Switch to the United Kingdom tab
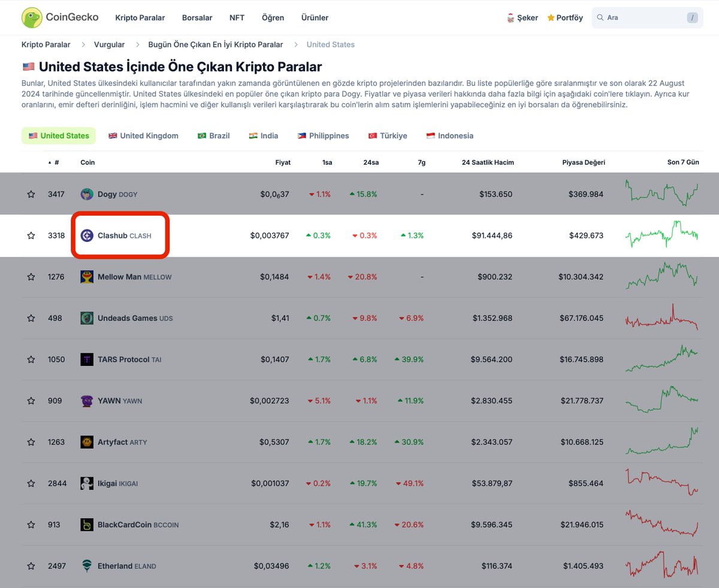719x588 pixels. (x=143, y=136)
